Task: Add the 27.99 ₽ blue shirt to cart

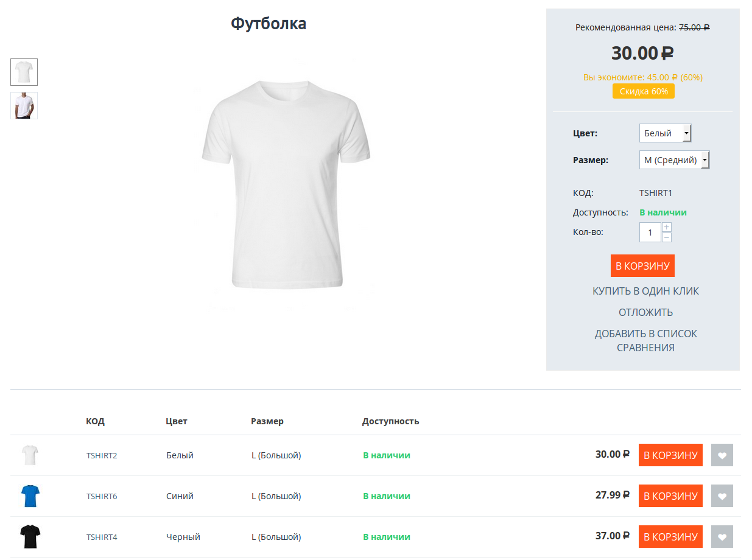Action: (x=670, y=496)
